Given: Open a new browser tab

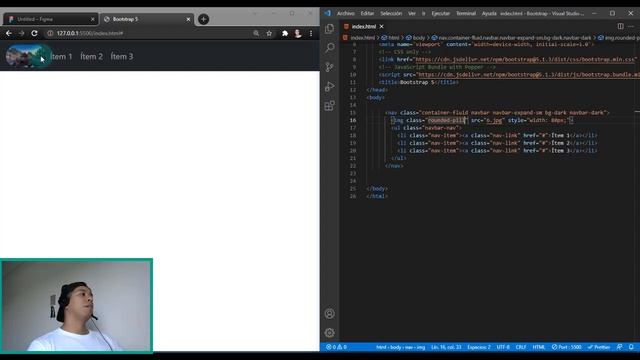Looking at the screenshot, I should 203,19.
